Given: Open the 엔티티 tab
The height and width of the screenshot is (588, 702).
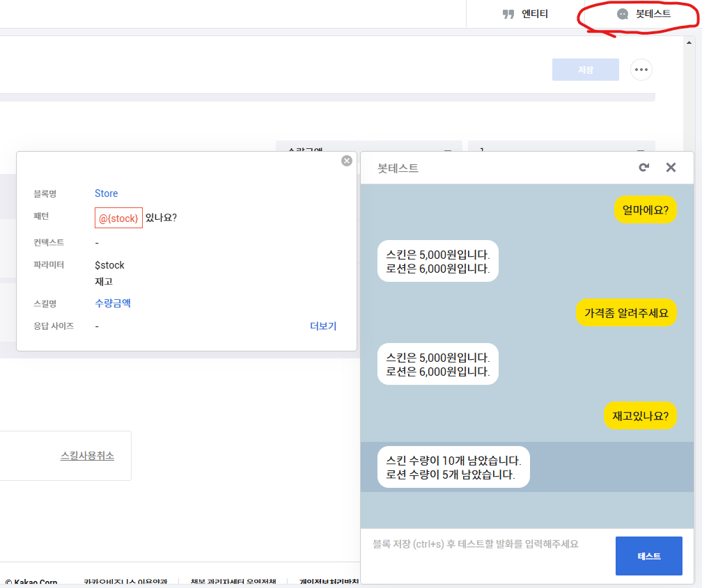Looking at the screenshot, I should 524,14.
